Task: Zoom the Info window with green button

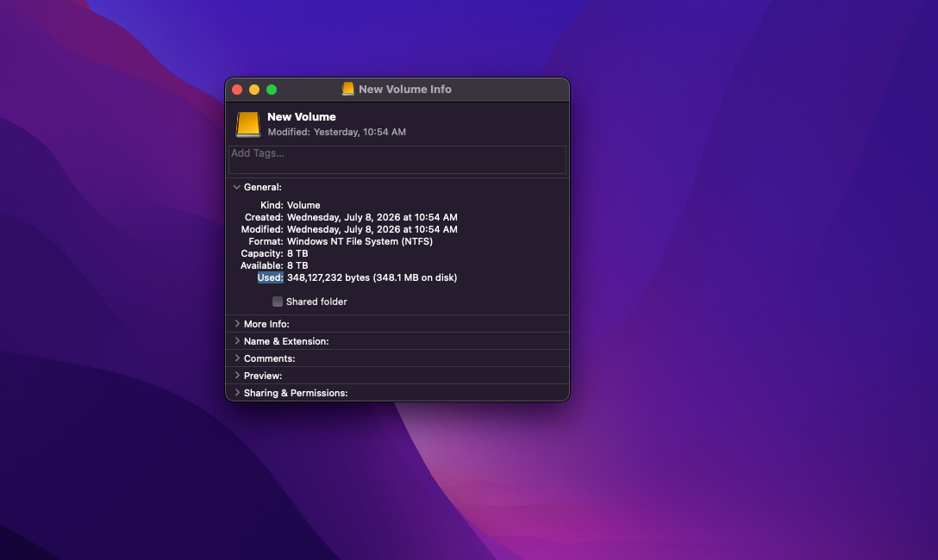Action: pos(272,90)
